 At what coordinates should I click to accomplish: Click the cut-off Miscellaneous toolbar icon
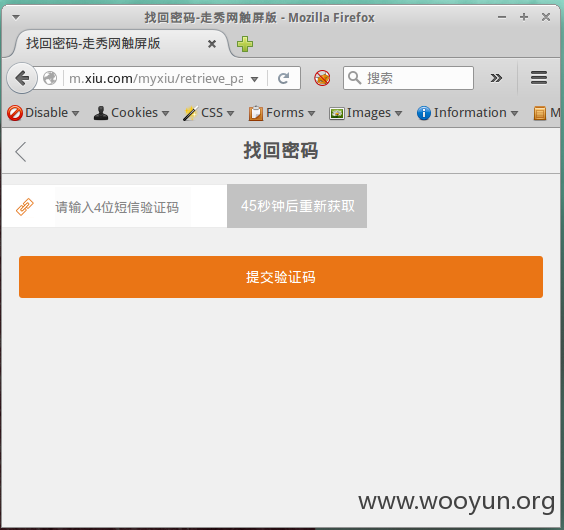[540, 113]
